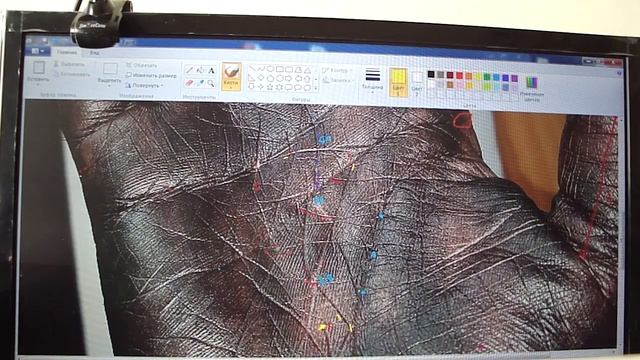Open Изменение цветов edit colors dialog
This screenshot has height=360, width=640.
click(531, 87)
